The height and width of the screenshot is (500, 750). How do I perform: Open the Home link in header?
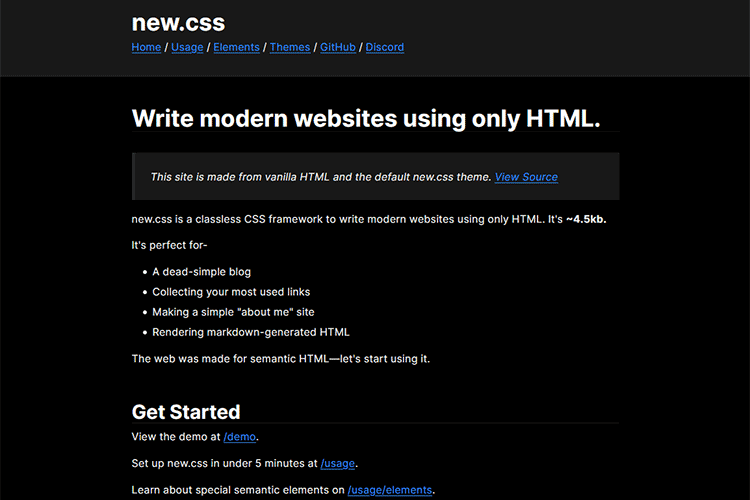[146, 47]
